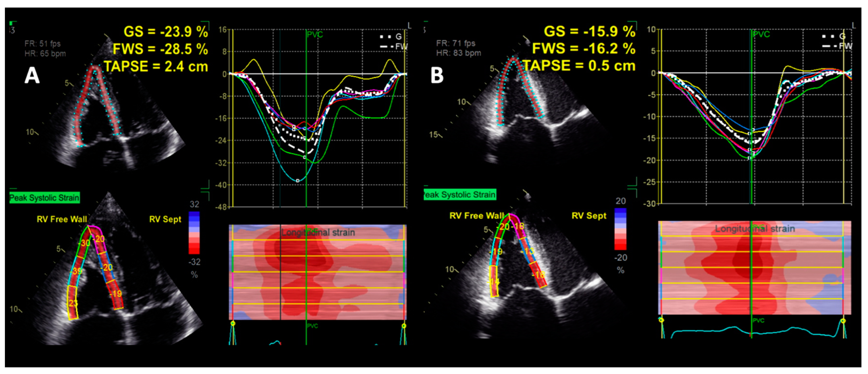Click the PVC label atop panel A's curve graph

[x=315, y=35]
